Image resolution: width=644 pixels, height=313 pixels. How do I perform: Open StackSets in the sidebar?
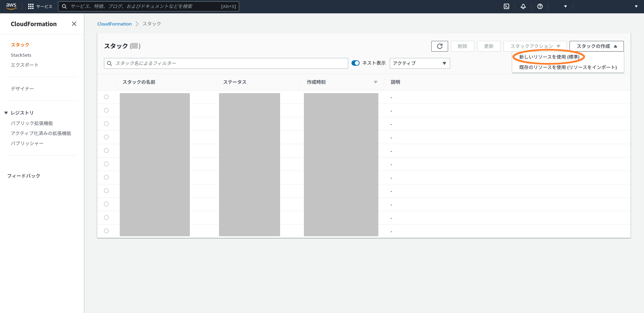pyautogui.click(x=21, y=55)
